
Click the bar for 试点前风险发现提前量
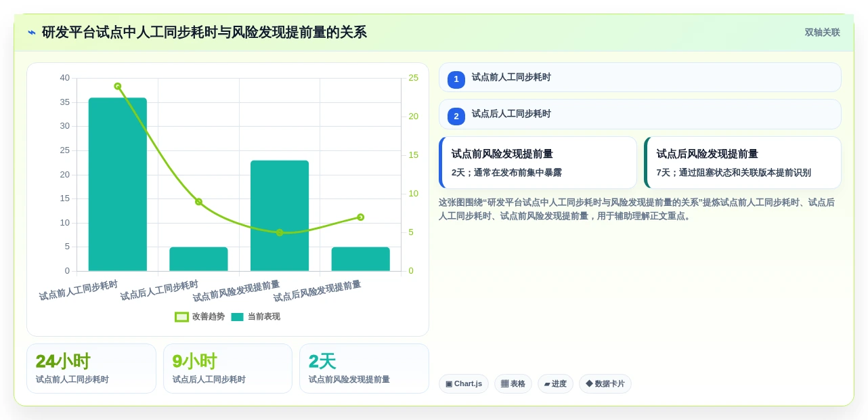280,215
